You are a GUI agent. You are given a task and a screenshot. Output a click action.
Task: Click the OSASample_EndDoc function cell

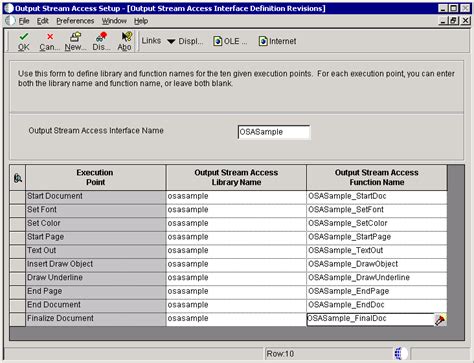pyautogui.click(x=377, y=306)
